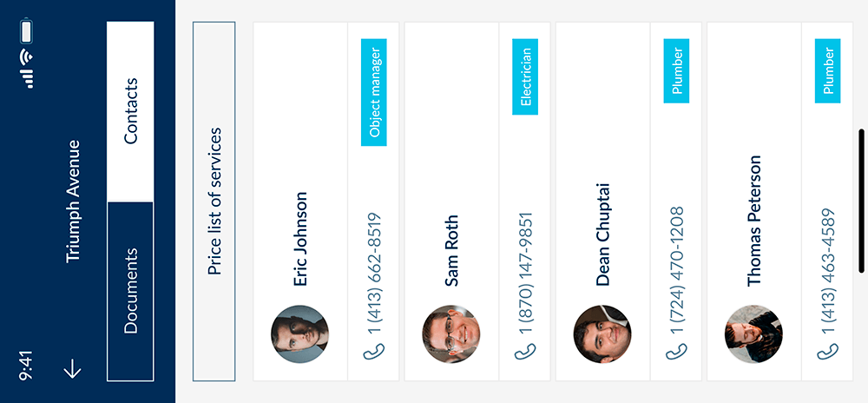The width and height of the screenshot is (868, 403).
Task: Open Eric Johnson's profile photo
Action: coord(299,334)
